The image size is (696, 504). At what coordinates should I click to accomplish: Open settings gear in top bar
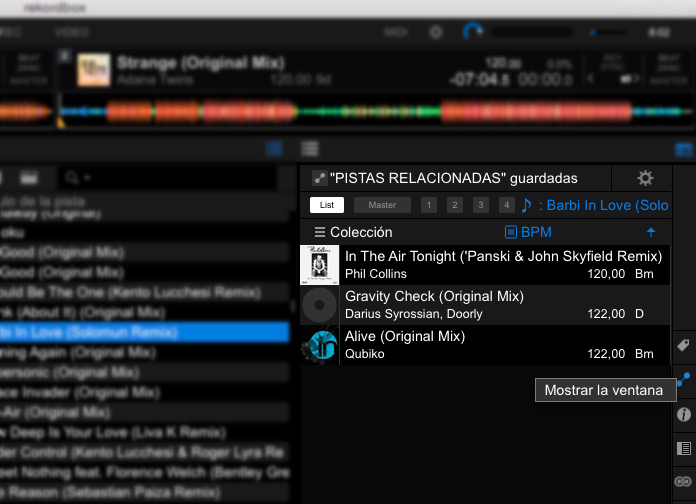pos(436,32)
